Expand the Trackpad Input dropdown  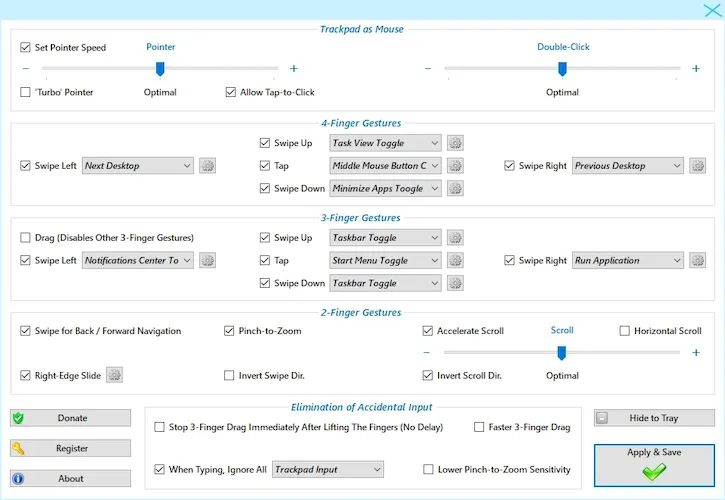coord(328,469)
